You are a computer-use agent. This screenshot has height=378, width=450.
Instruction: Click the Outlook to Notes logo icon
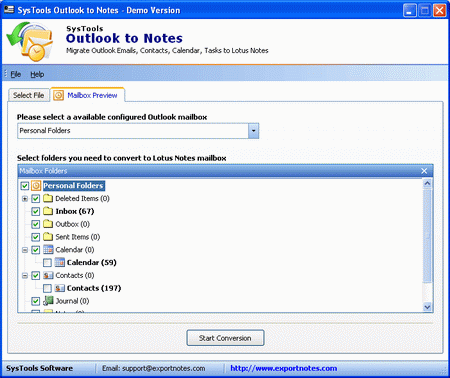(x=30, y=41)
